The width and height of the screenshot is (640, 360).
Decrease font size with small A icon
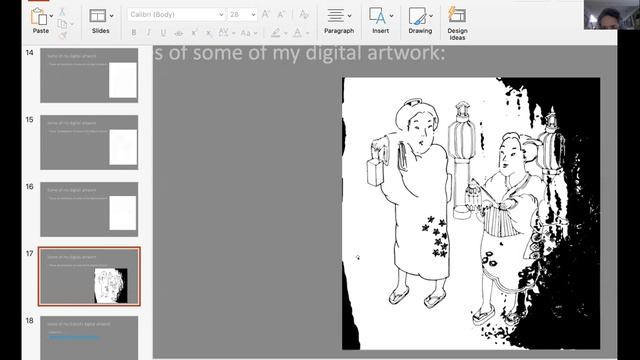click(x=281, y=15)
